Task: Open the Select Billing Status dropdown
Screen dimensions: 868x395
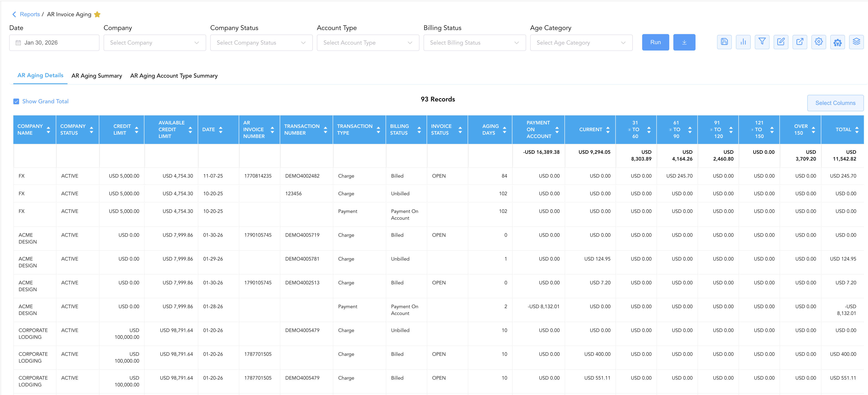Action: coord(474,43)
